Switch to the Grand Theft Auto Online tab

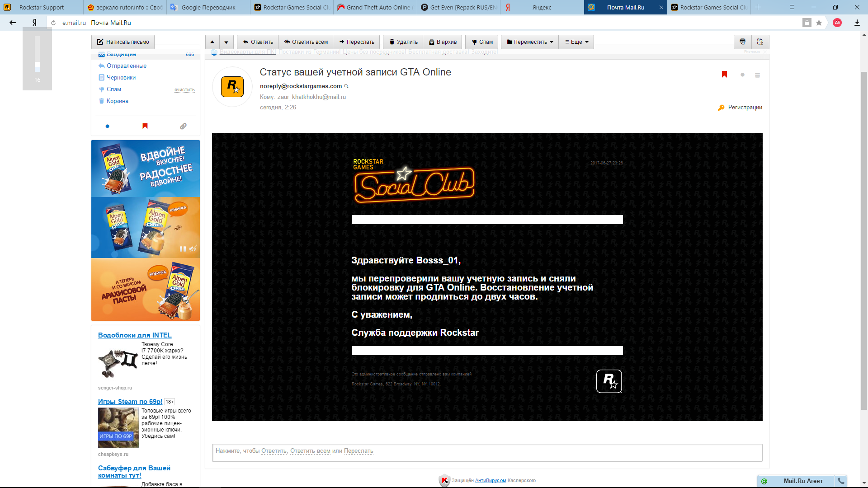378,7
